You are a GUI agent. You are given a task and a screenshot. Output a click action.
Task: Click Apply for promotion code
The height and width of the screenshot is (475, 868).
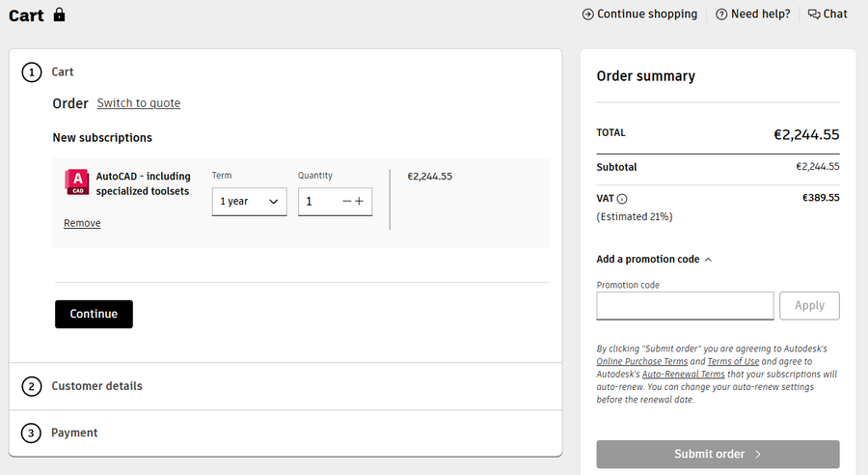pos(809,305)
